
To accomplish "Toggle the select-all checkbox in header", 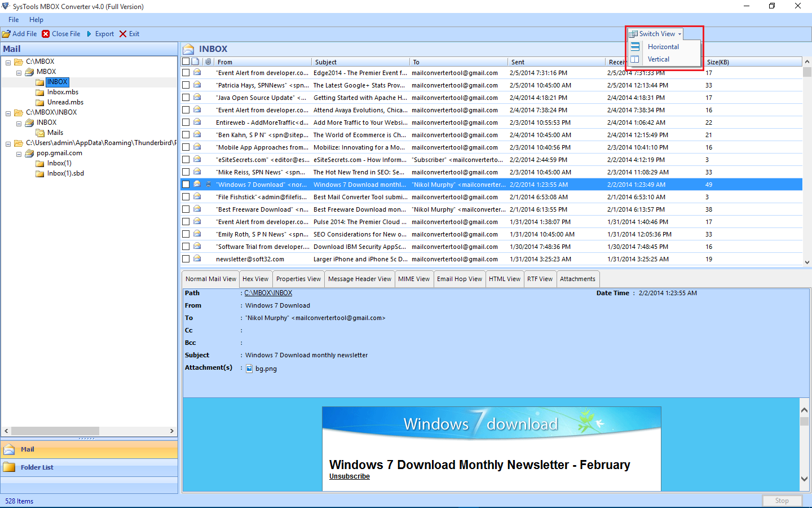I will (186, 62).
